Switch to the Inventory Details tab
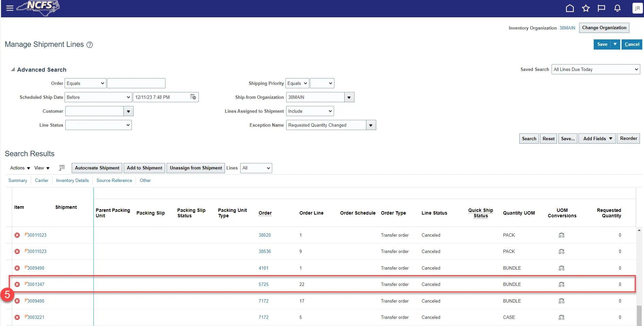Viewport: 644px width, 326px height. coord(72,181)
